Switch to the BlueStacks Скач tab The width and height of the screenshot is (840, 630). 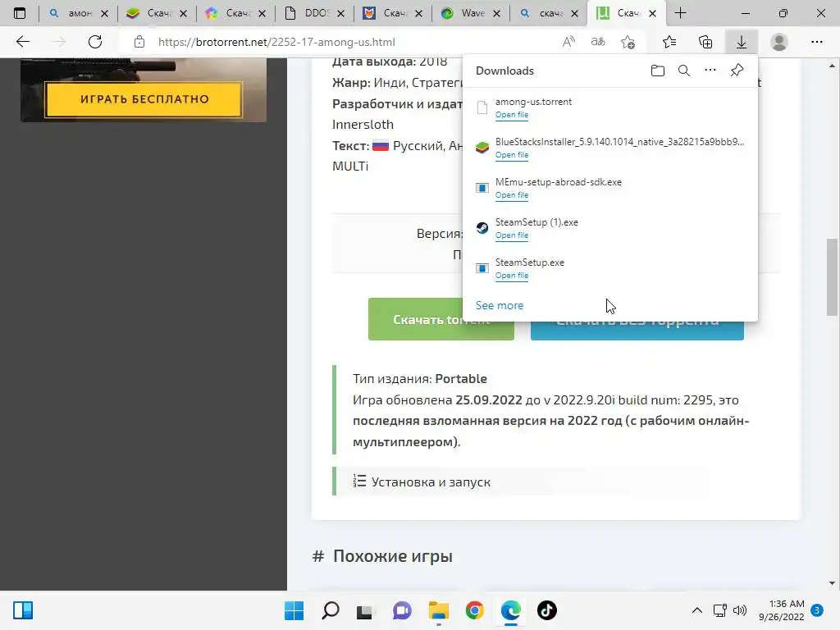[157, 13]
